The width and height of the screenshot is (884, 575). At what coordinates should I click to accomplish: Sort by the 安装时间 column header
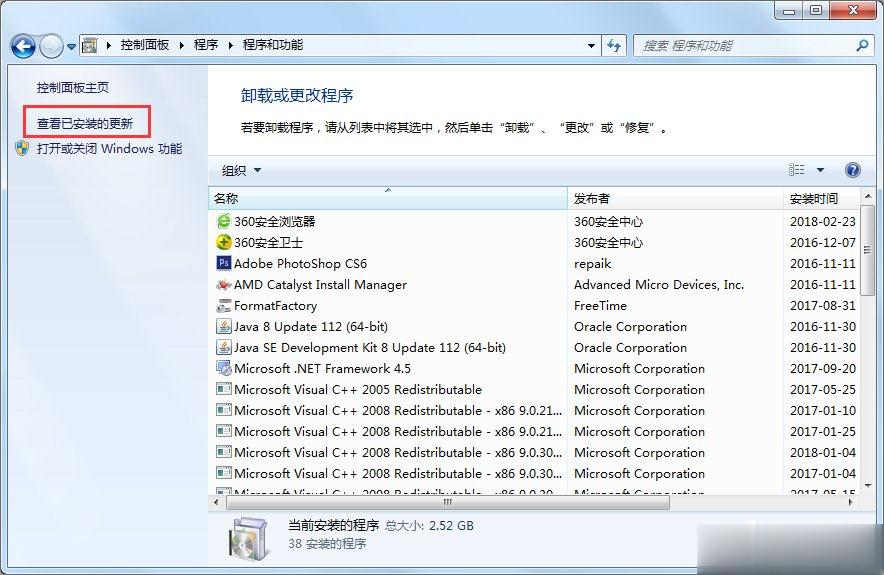pyautogui.click(x=822, y=198)
